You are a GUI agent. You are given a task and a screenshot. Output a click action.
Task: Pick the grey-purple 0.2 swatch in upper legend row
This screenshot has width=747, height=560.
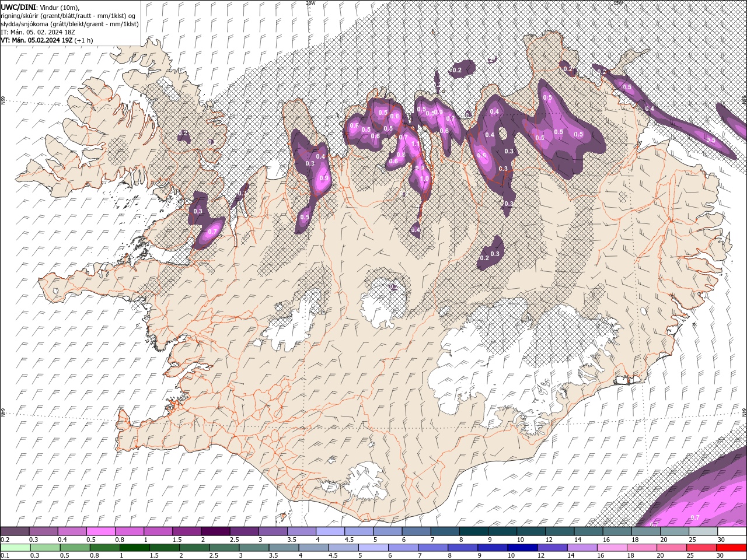[15, 531]
